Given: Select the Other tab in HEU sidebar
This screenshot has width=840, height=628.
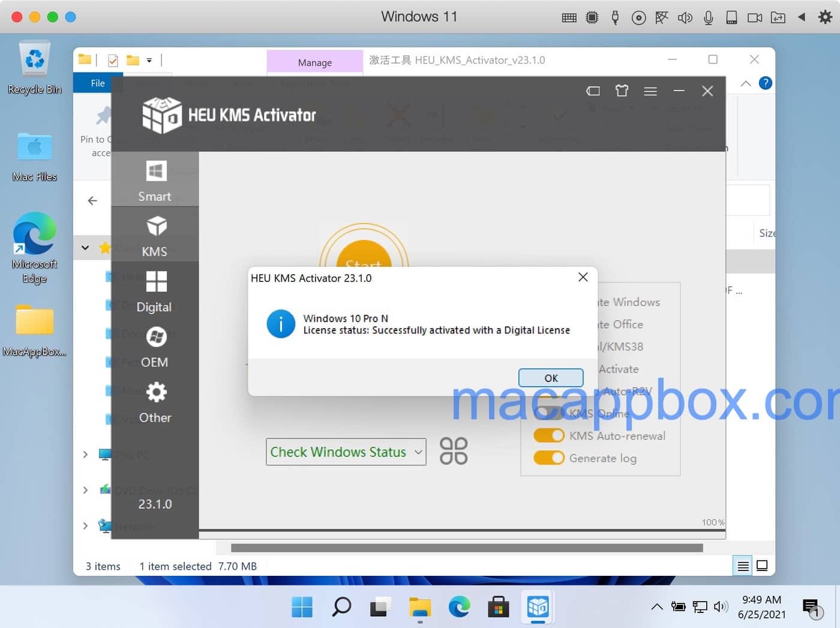Looking at the screenshot, I should (155, 401).
